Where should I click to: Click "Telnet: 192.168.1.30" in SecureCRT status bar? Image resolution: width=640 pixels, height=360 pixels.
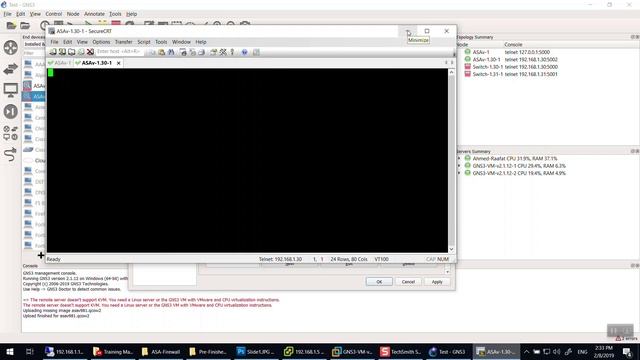(x=280, y=259)
